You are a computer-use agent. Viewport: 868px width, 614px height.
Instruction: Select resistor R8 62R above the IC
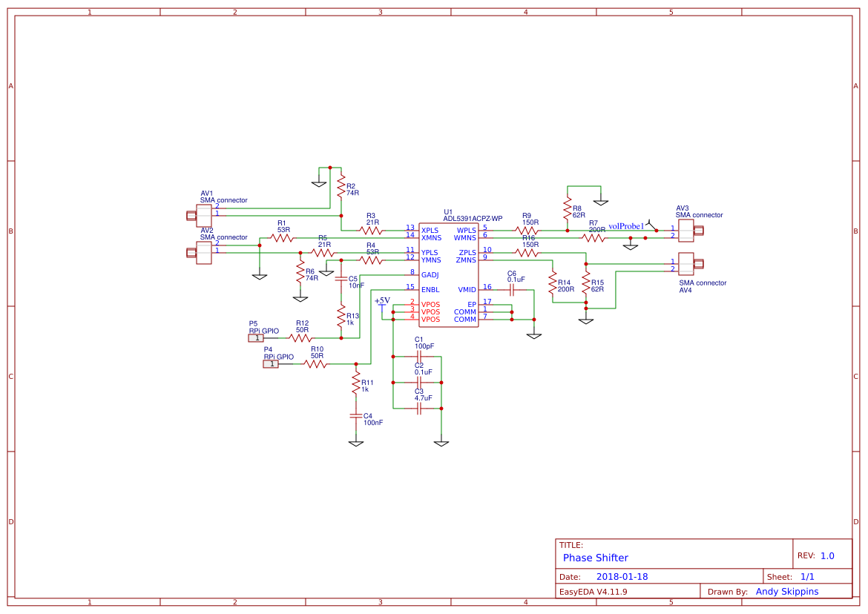point(567,208)
